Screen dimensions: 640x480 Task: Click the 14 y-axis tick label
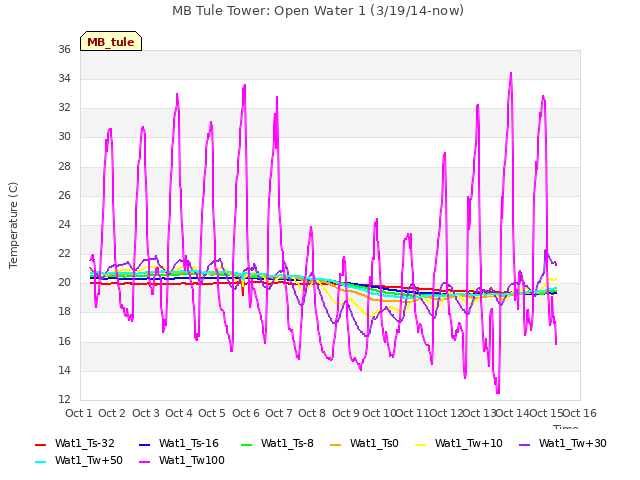(x=64, y=371)
